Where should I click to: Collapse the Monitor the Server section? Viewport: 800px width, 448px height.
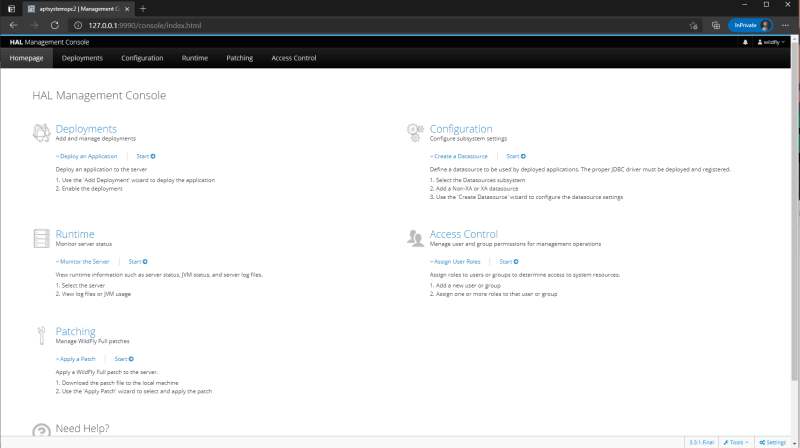coord(83,262)
